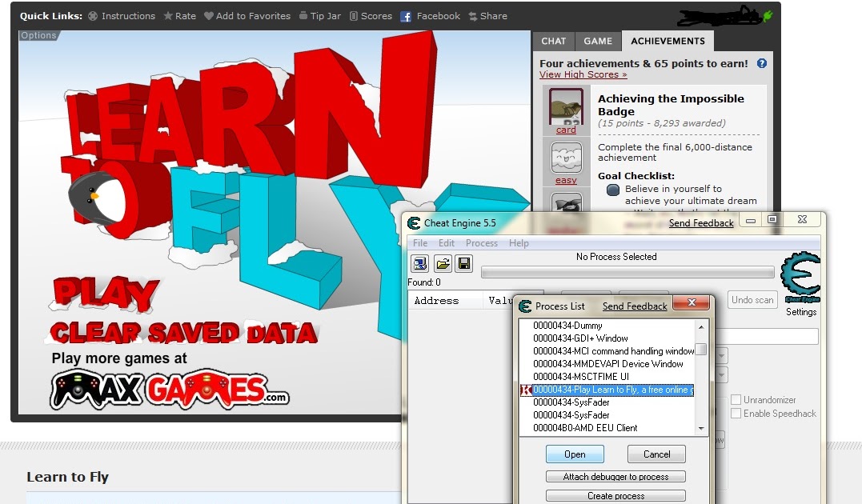The width and height of the screenshot is (862, 504).
Task: Click Send Feedback in Cheat Engine title
Action: click(x=701, y=223)
